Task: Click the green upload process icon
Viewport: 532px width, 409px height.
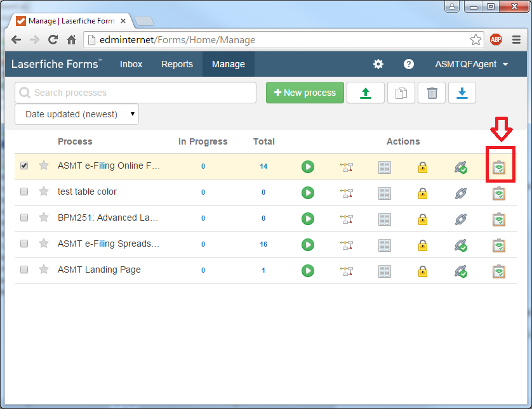Action: tap(365, 93)
